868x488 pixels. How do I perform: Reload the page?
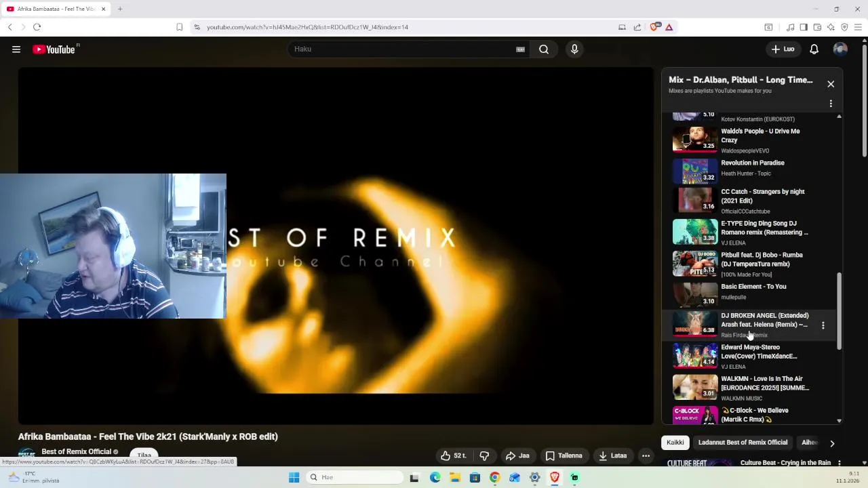point(37,27)
